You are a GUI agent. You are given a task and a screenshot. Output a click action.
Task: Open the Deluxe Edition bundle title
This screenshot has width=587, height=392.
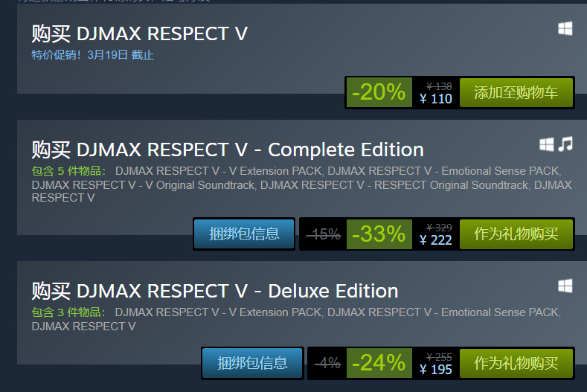click(215, 292)
